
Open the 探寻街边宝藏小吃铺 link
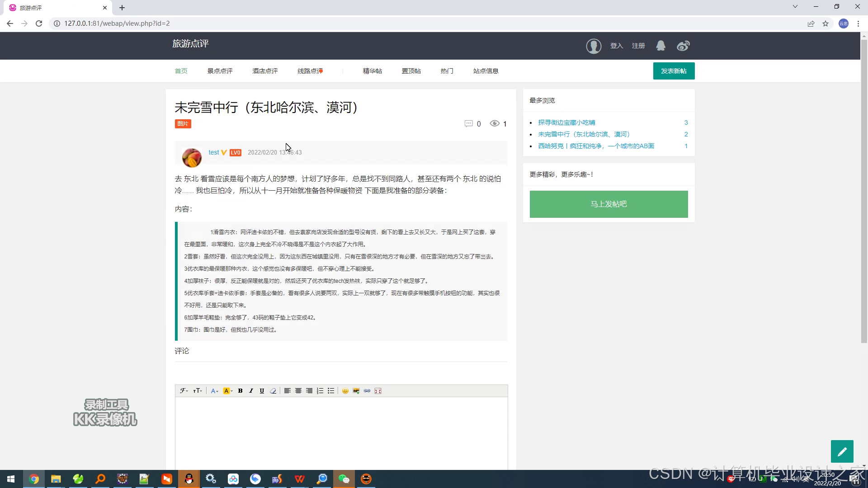point(566,122)
